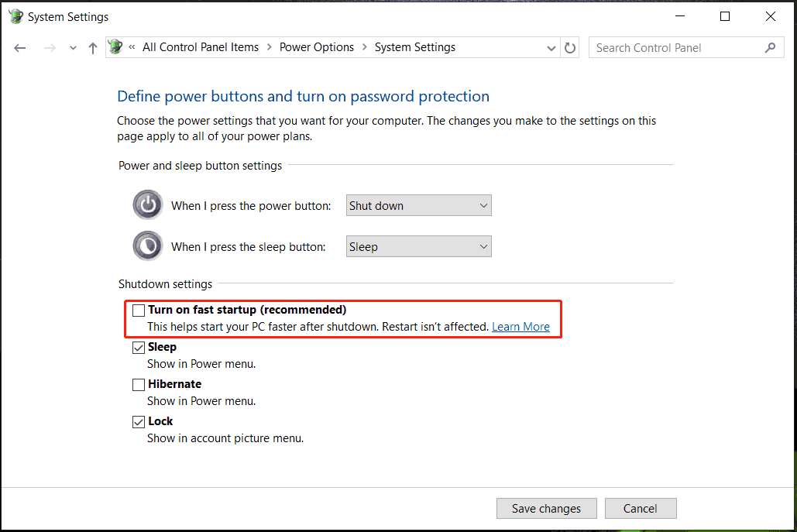
Task: Click the Forward navigation arrow
Action: point(50,48)
